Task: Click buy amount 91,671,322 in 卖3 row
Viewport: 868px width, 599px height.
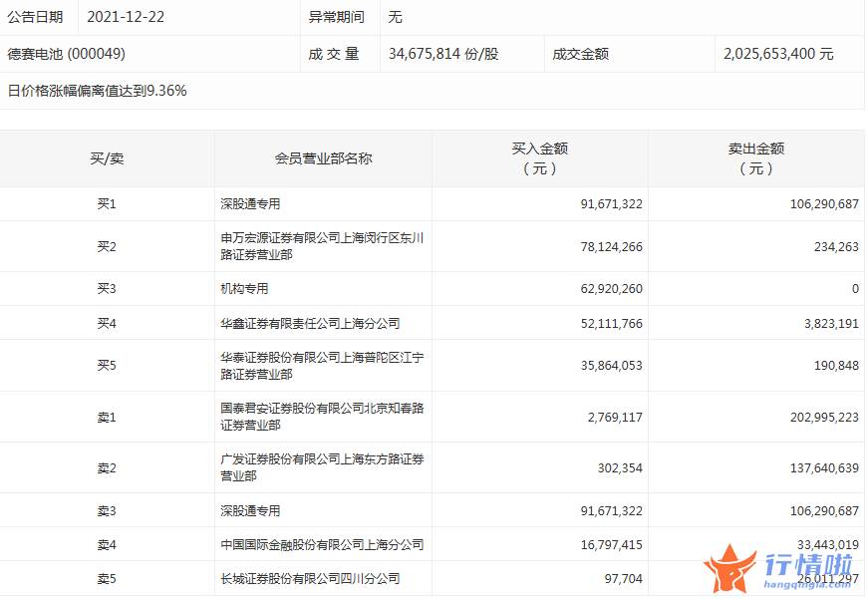Action: [x=612, y=511]
